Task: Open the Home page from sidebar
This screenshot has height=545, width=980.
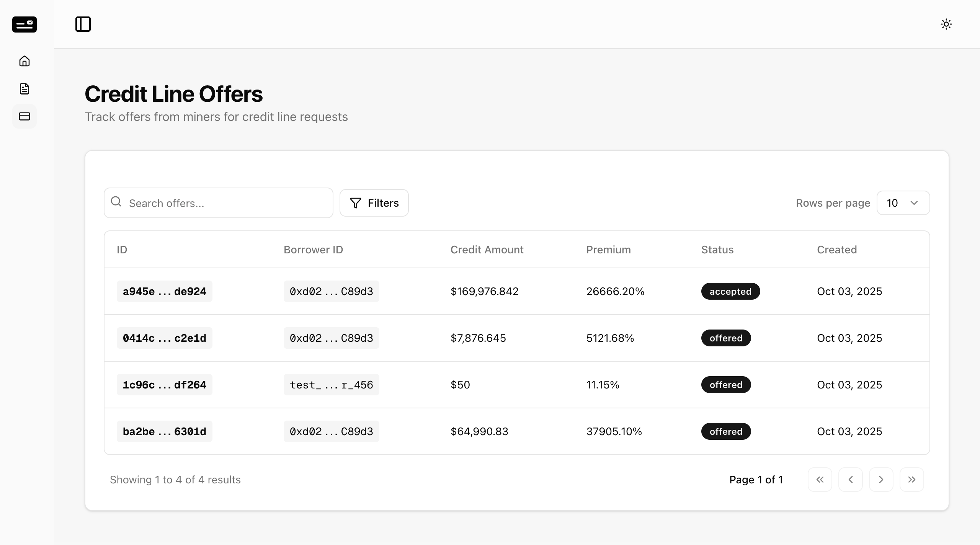Action: 24,61
